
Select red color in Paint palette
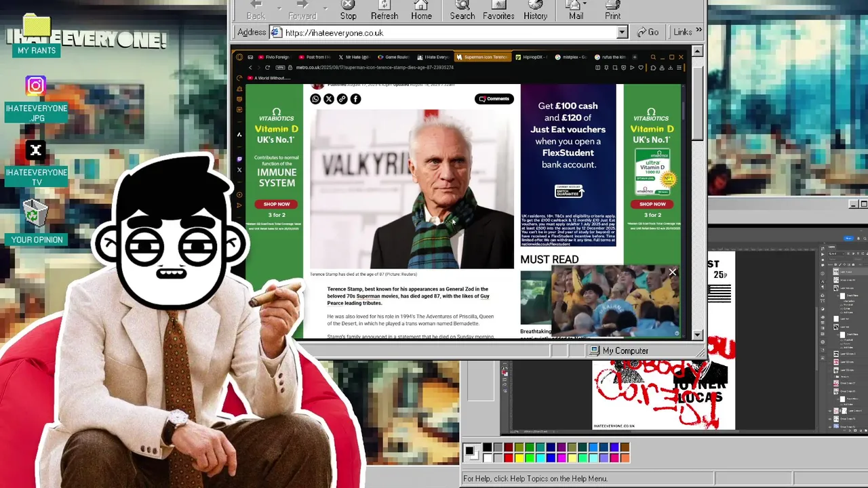[509, 458]
